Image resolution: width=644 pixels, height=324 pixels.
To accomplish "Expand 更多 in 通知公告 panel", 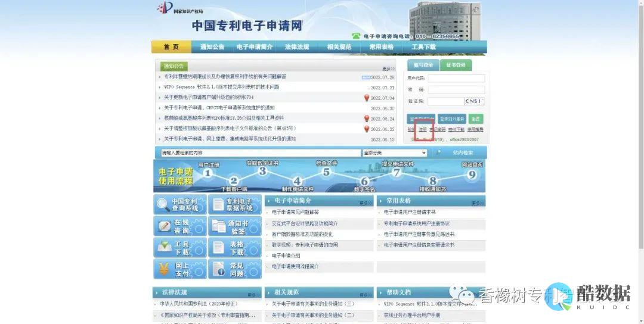I will click(388, 68).
